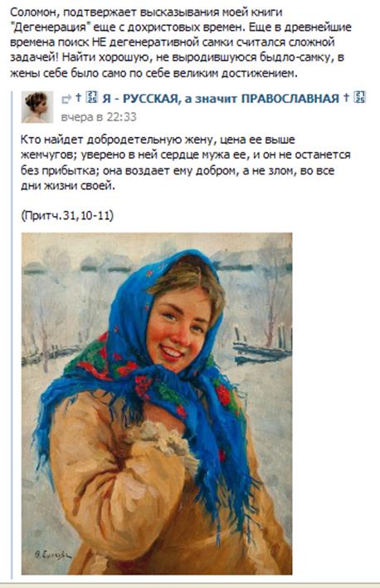
Task: Open the 'Я - РУССКАЯ, а значит ПРАВОСЛАВНАЯ' community link
Action: (x=221, y=99)
